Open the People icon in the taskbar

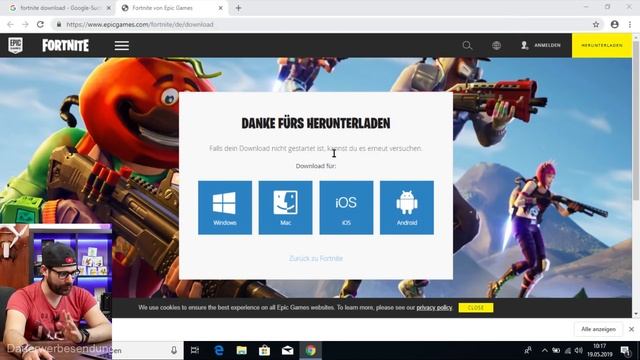point(528,350)
